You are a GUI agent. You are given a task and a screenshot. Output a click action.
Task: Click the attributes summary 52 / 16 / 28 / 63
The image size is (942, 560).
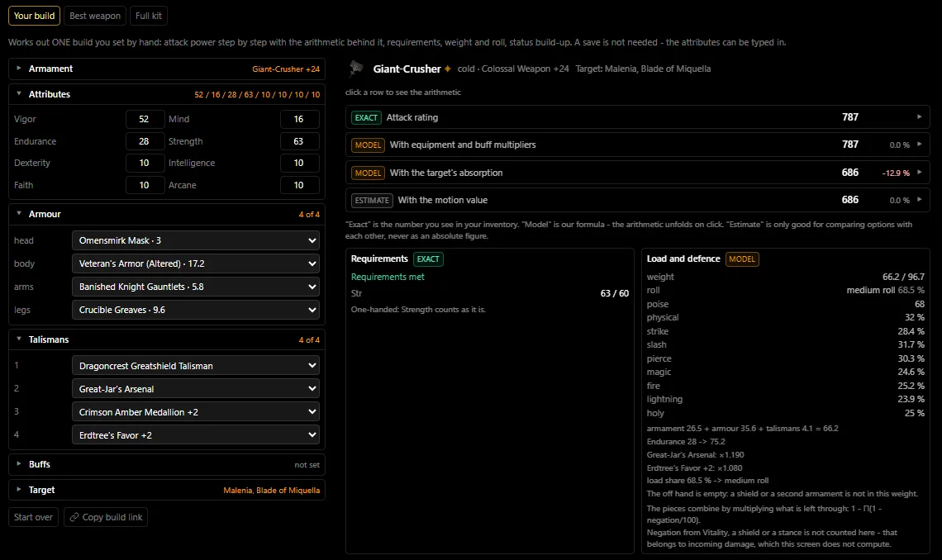(257, 95)
